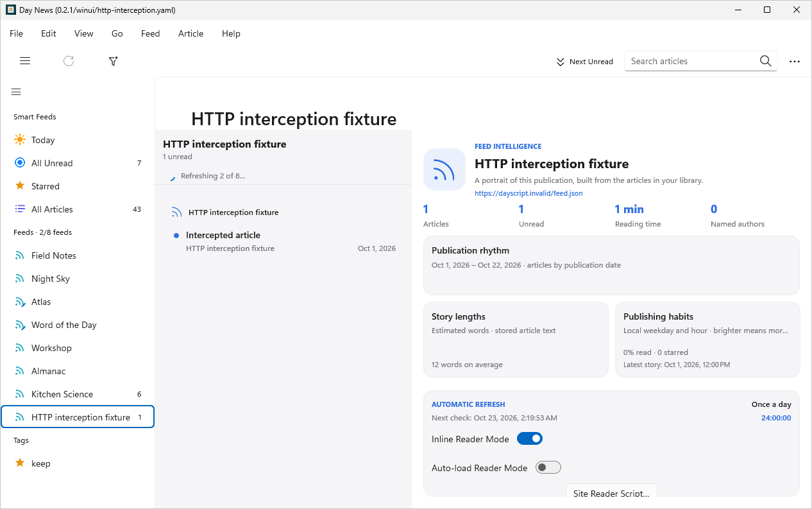The width and height of the screenshot is (812, 509).
Task: Click the large RSS feed icon tile
Action: tap(444, 169)
